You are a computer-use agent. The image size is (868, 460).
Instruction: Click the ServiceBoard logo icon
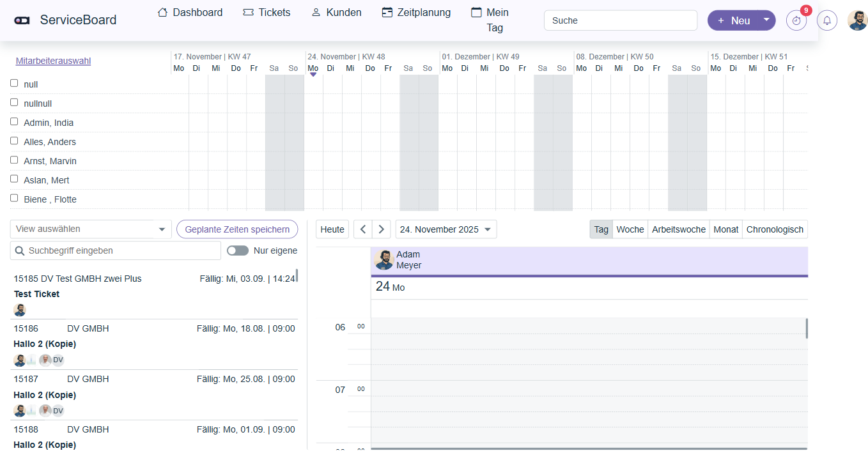pos(22,20)
